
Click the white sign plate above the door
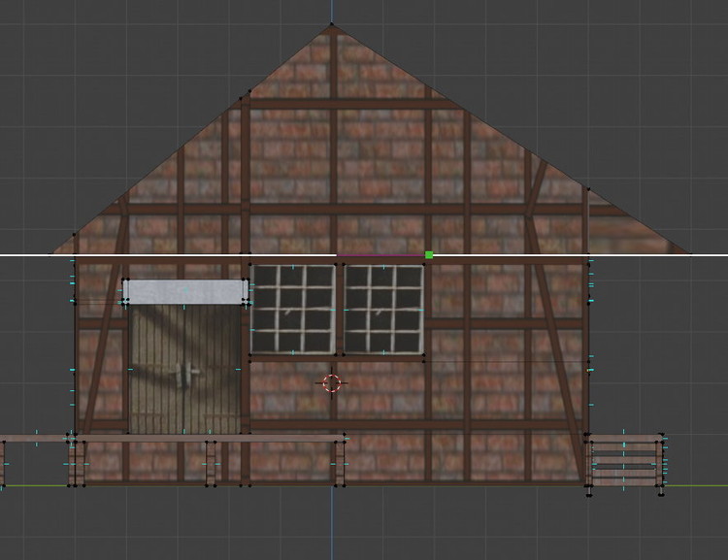pos(185,291)
